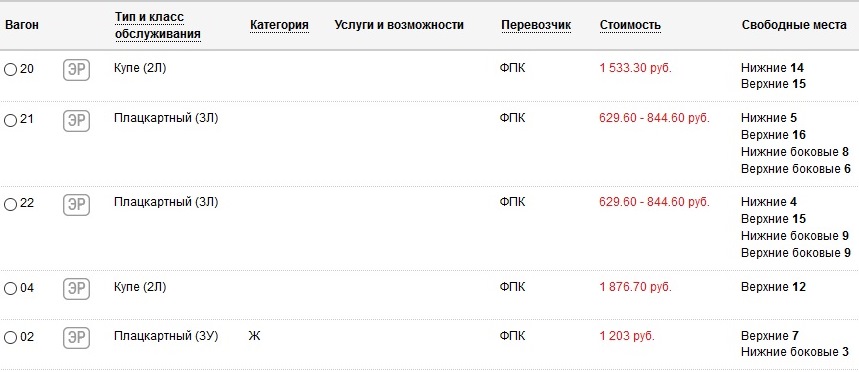Click the Категория column header
The image size is (859, 372).
(279, 25)
